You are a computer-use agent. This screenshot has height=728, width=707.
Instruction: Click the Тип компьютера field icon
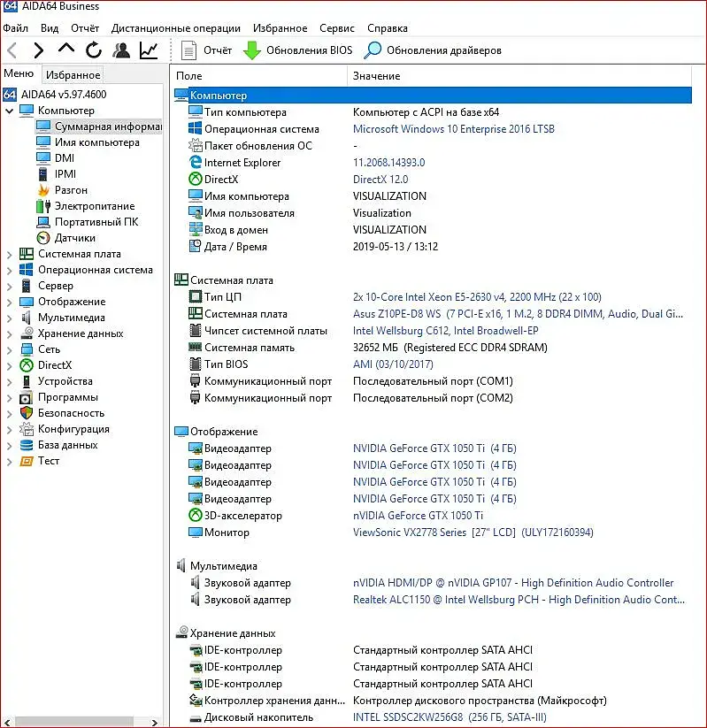(x=195, y=111)
